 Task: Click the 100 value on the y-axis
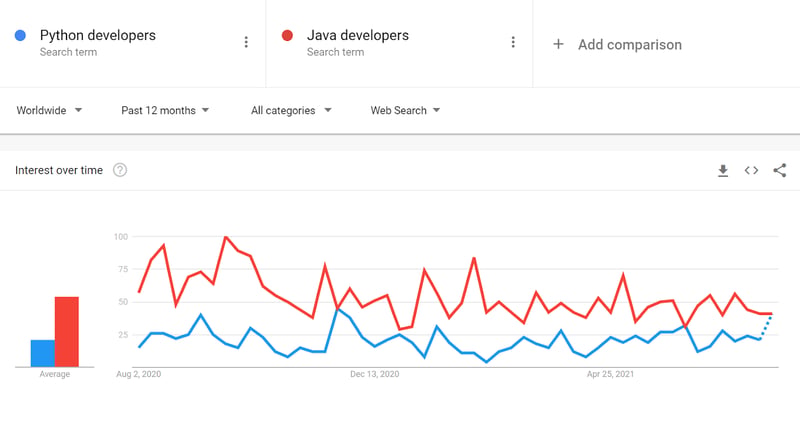coord(121,237)
